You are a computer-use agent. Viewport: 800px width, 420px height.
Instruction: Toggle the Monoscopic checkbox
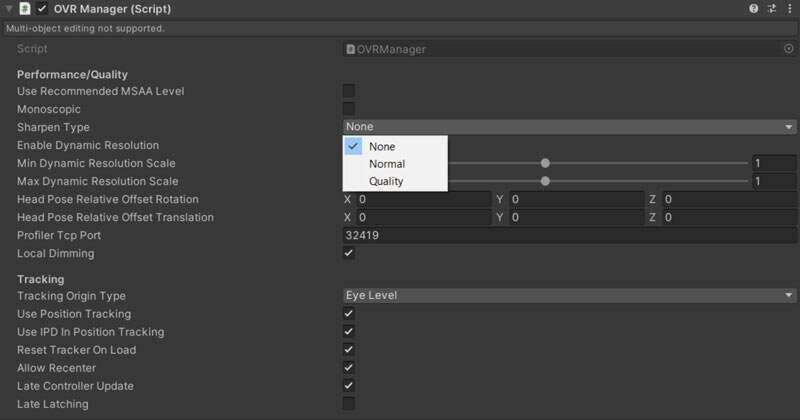pos(349,109)
